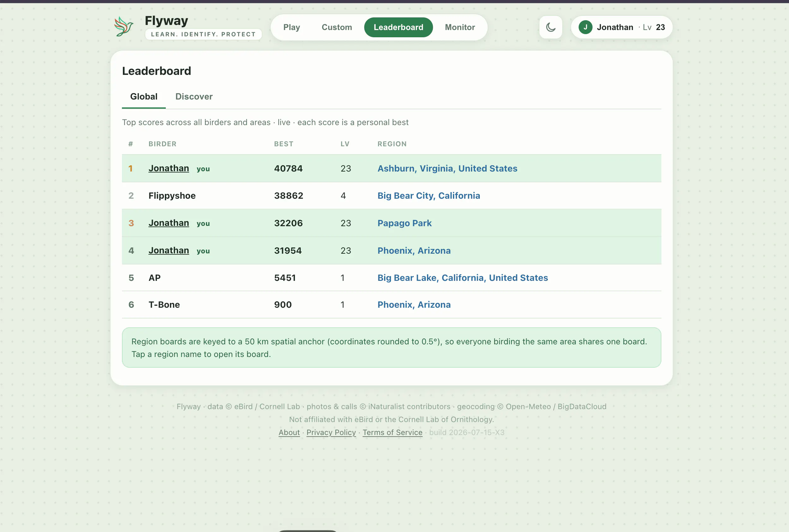Open Jonathan's profile link in rank 3 row

(x=169, y=223)
